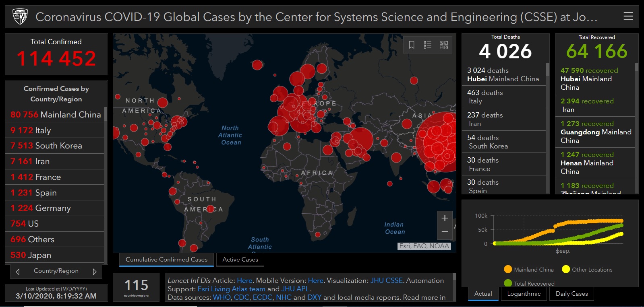Open the basemap gallery grid icon
Viewport: 644px width, 307px height.
point(444,45)
